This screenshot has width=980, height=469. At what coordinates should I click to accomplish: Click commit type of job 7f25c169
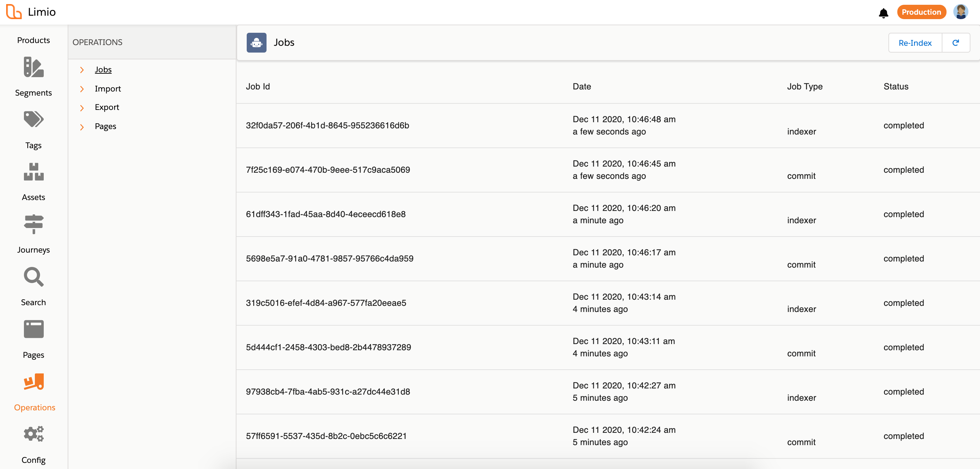click(801, 176)
